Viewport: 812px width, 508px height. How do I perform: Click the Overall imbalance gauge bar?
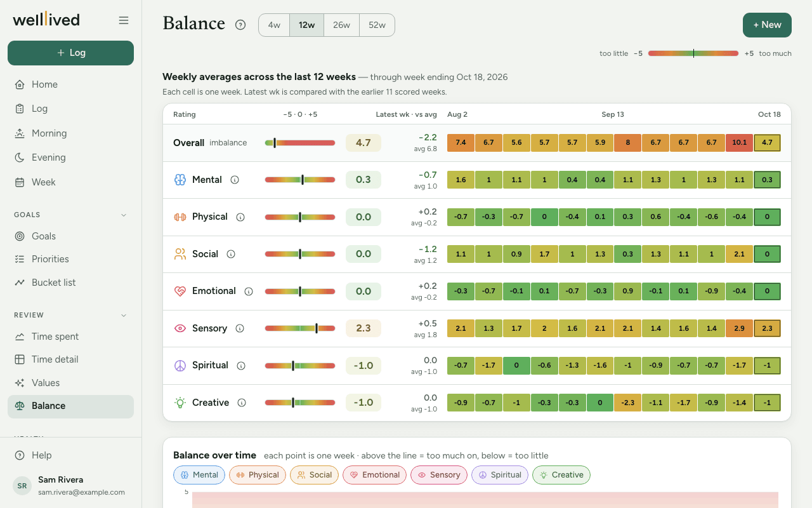300,143
